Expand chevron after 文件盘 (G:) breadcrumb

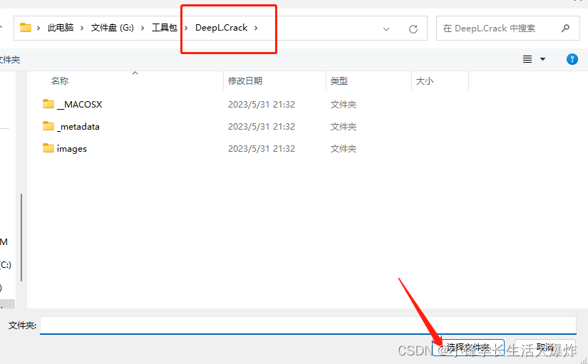click(143, 28)
